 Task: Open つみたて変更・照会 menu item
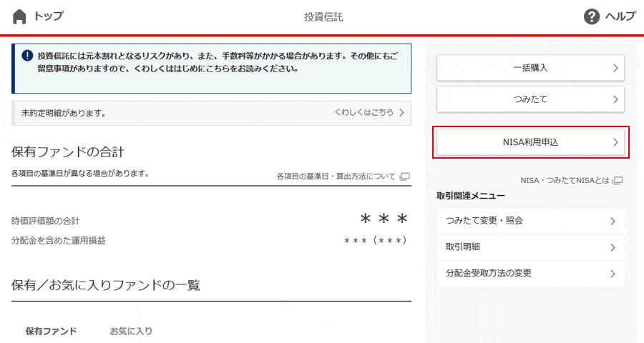530,221
